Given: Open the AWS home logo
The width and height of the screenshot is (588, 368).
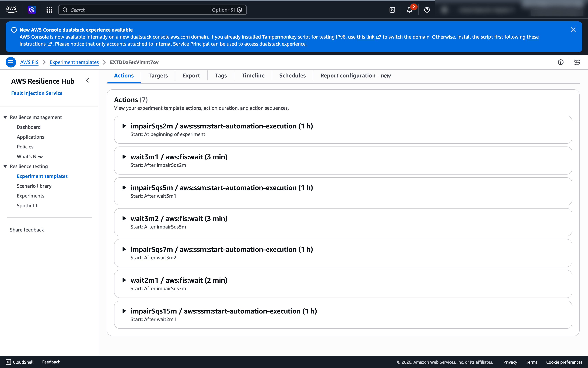Looking at the screenshot, I should [x=11, y=10].
